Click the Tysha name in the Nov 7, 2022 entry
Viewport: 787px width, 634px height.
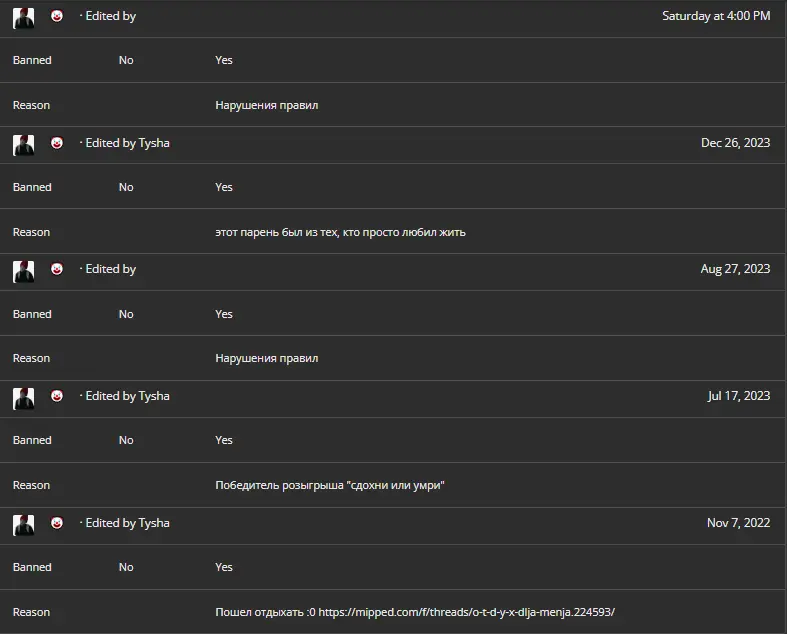click(154, 523)
